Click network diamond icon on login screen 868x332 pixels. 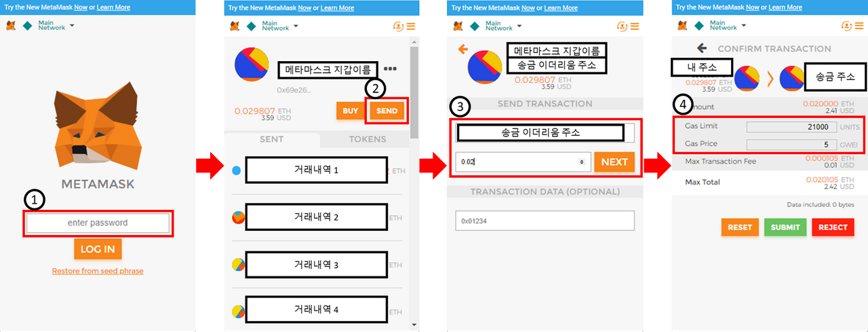point(27,26)
